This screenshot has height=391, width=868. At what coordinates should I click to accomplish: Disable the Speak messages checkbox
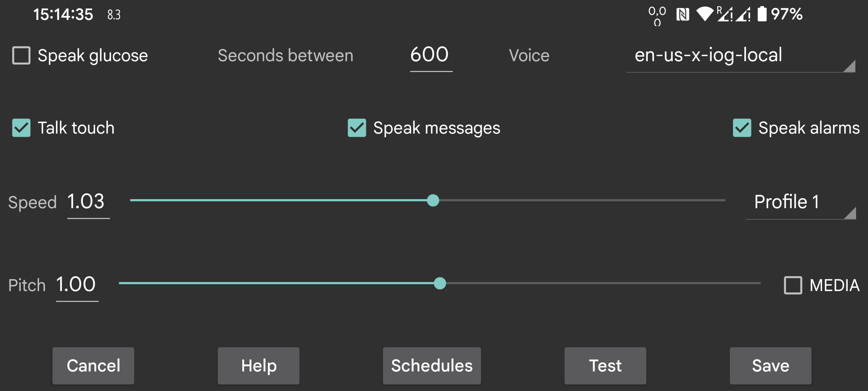[357, 128]
